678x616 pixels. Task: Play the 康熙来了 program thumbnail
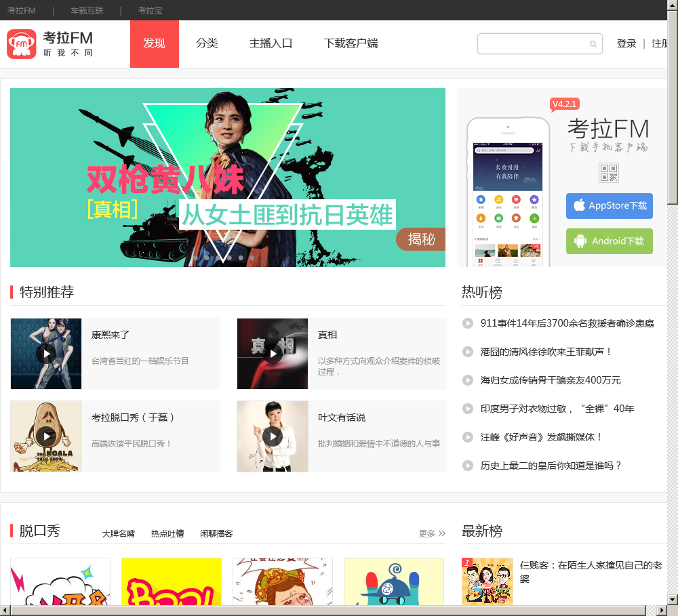pos(46,354)
